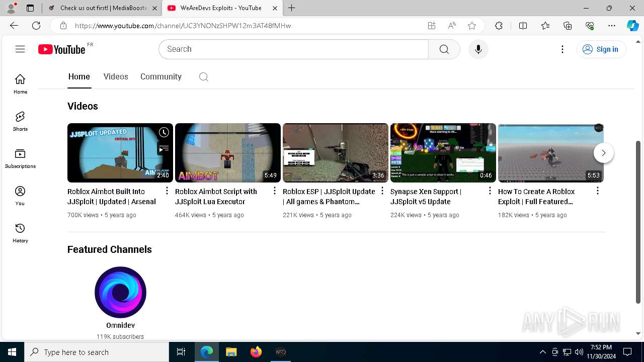Viewport: 644px width, 362px height.
Task: Open the YouTube hamburger guide menu
Action: click(x=20, y=49)
